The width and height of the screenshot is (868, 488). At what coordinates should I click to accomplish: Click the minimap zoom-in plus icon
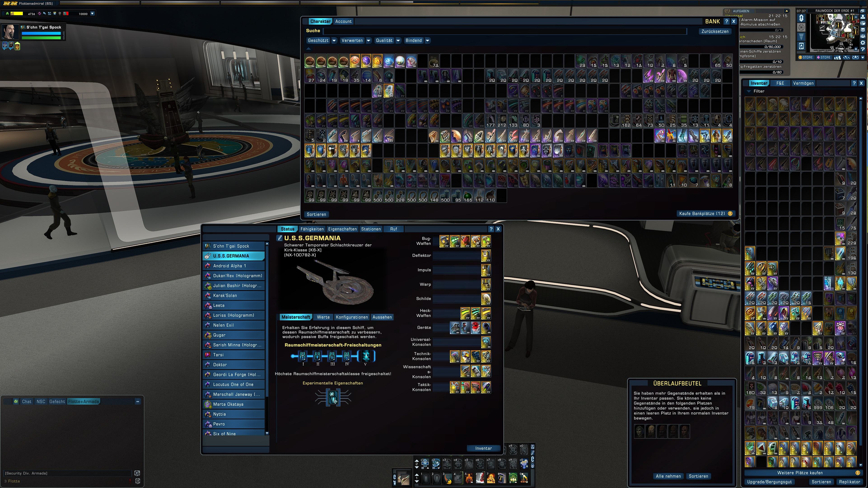pos(856,49)
